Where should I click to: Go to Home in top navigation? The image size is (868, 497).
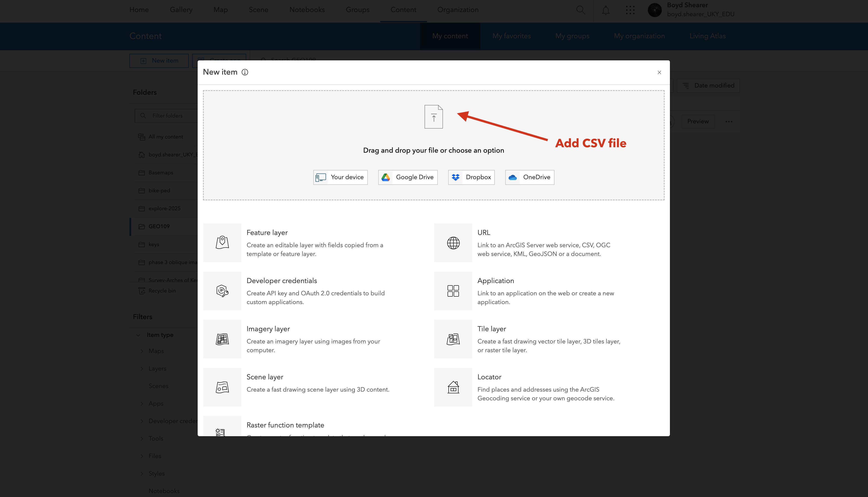click(x=139, y=10)
